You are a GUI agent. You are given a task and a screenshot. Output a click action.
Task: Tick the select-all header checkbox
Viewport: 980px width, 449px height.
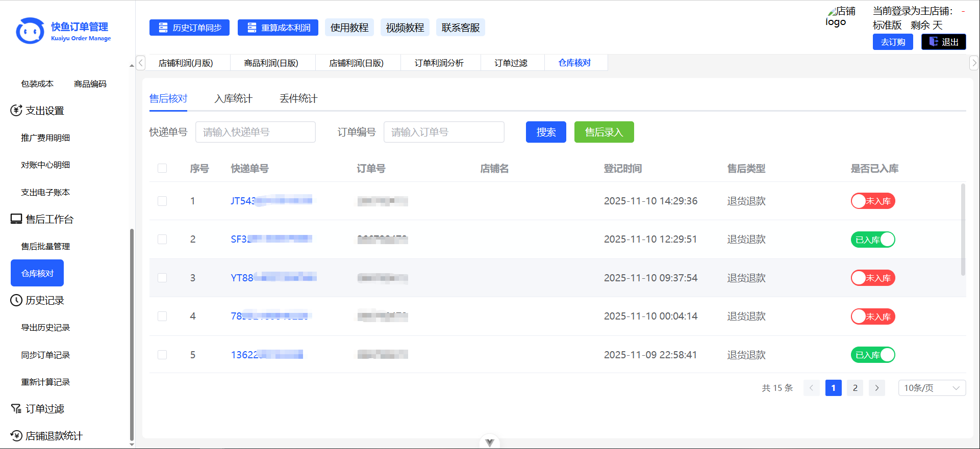coord(162,169)
